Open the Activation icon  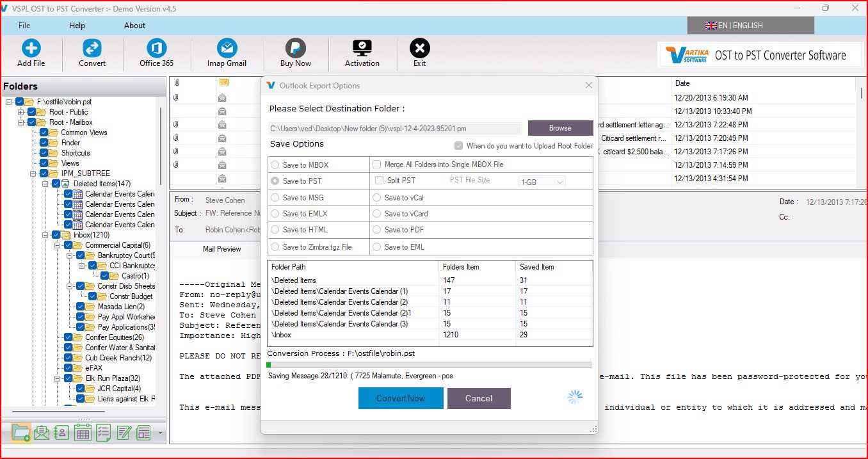[362, 49]
